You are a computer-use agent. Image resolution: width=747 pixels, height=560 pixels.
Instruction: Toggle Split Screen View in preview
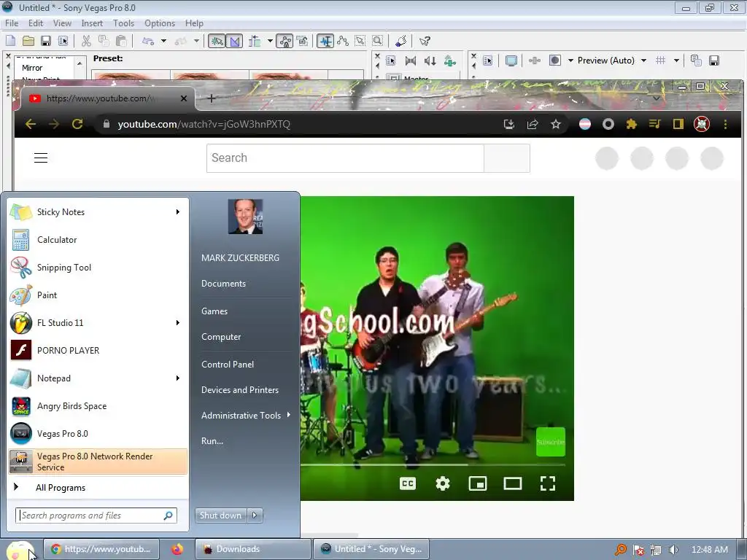point(555,61)
